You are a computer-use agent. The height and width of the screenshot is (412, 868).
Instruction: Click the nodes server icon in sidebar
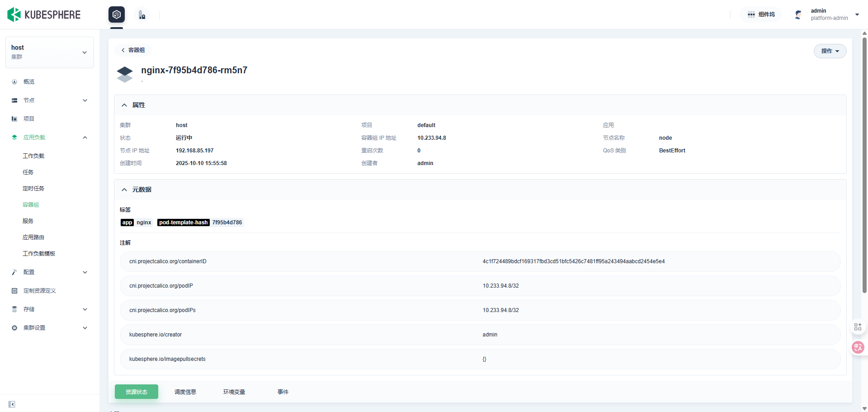coord(14,100)
